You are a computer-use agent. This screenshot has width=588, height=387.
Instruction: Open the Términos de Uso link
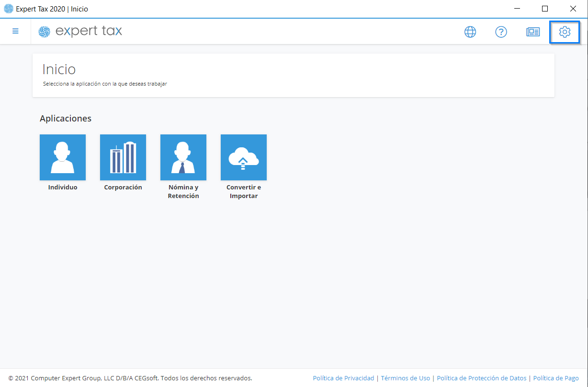(x=406, y=378)
